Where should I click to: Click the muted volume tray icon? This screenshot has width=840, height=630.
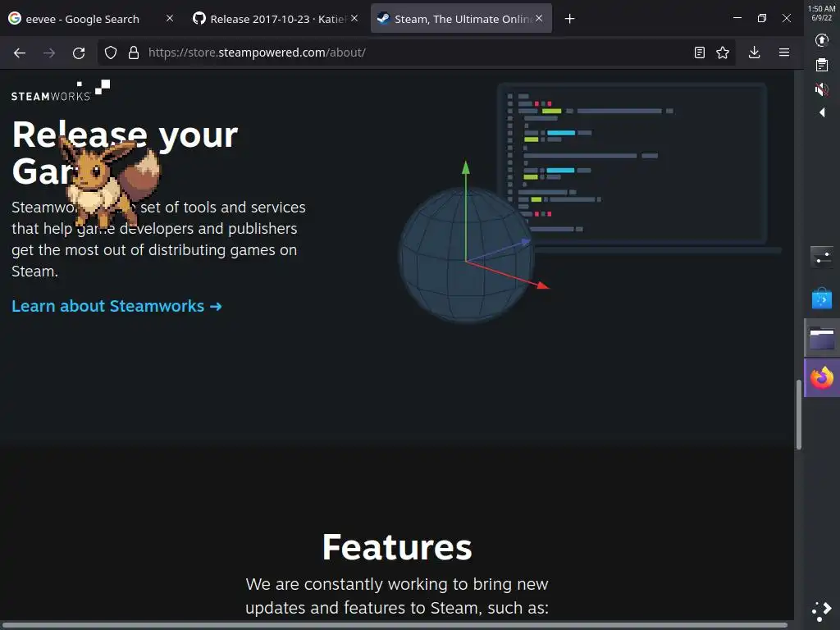click(821, 89)
